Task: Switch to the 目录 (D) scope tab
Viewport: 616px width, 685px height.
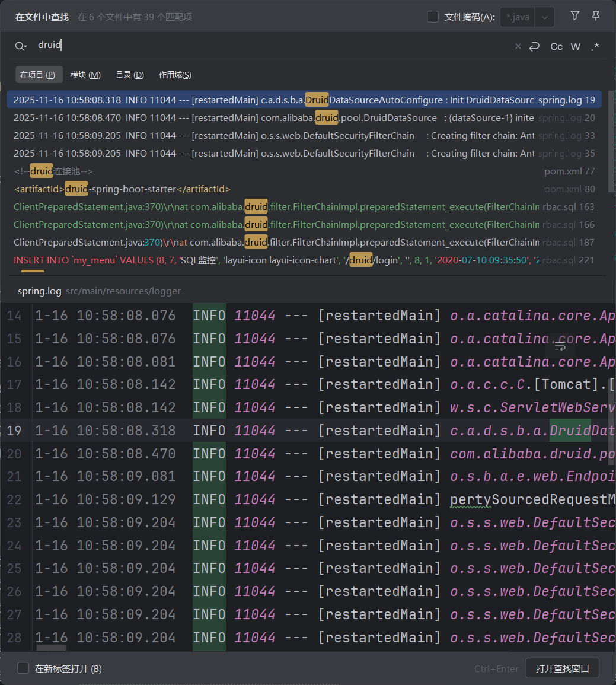Action: [x=129, y=75]
